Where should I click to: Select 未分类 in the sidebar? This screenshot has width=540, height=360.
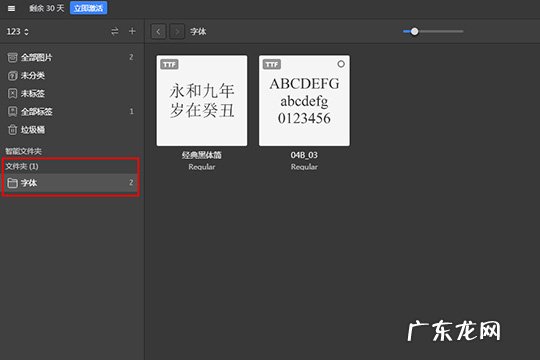click(71, 75)
